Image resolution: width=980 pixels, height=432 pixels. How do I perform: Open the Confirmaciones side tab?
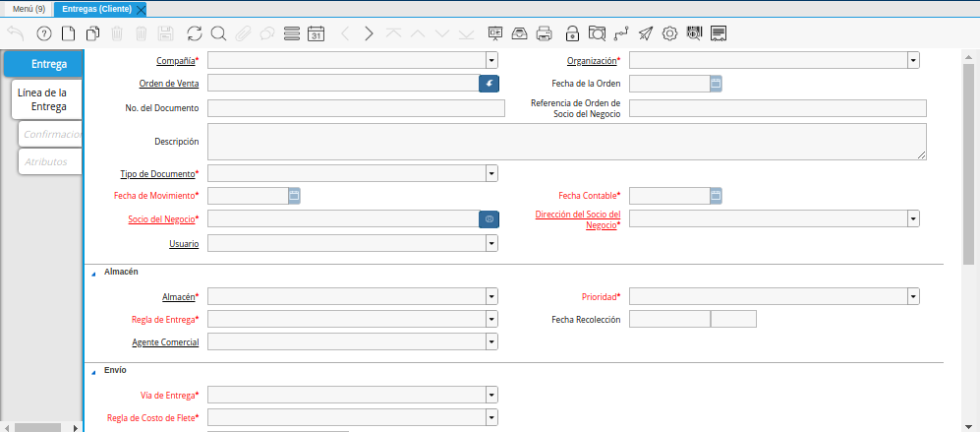tap(51, 134)
